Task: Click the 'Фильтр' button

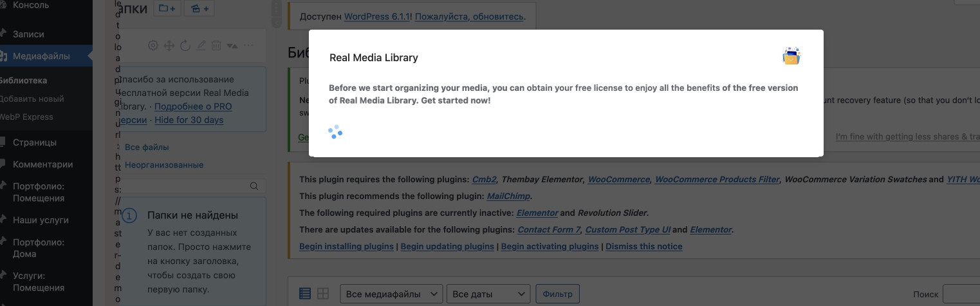Action: (557, 294)
